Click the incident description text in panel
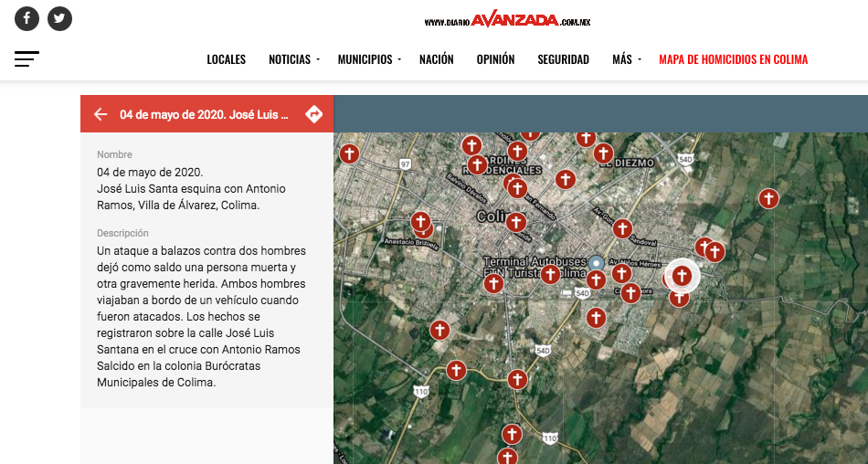This screenshot has width=868, height=464. [x=202, y=316]
